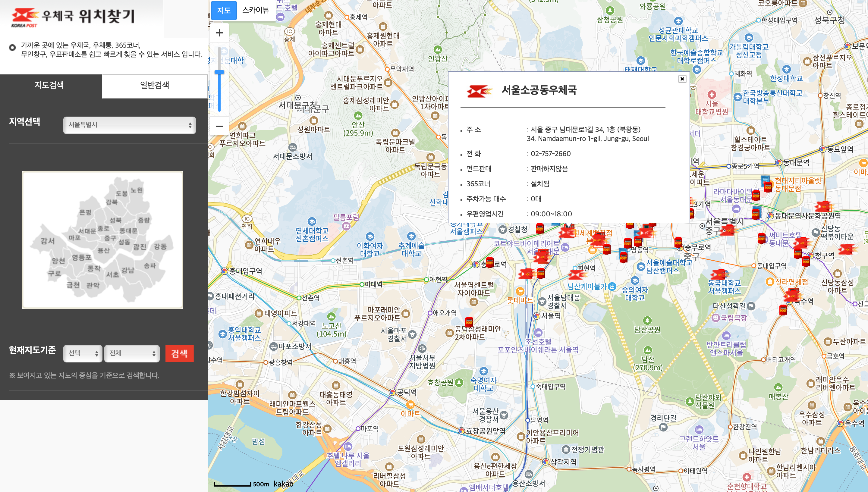This screenshot has width=868, height=492.
Task: Close the 서울소공동우체국 info popup
Action: pyautogui.click(x=682, y=79)
